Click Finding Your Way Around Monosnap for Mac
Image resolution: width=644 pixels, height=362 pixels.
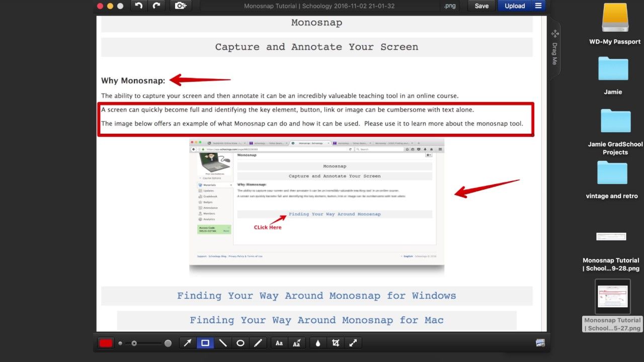316,320
